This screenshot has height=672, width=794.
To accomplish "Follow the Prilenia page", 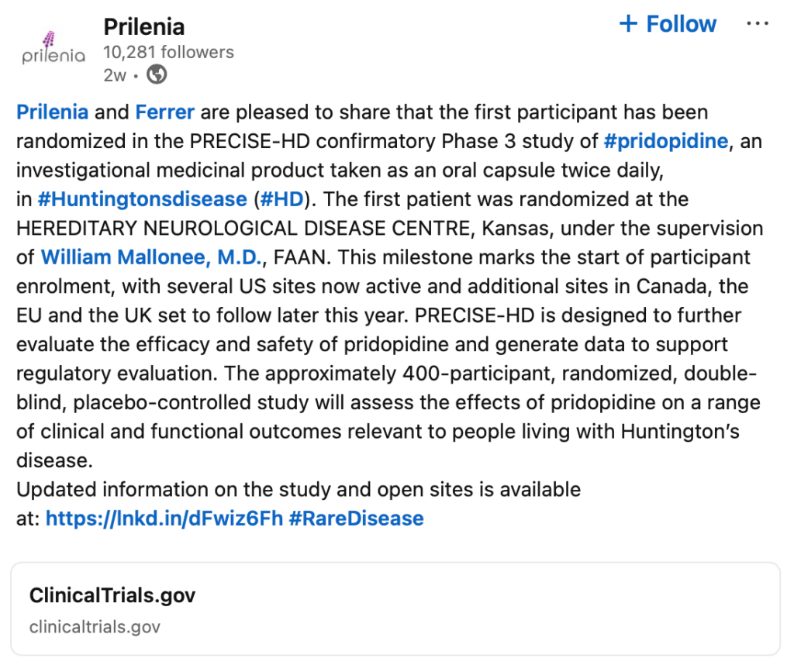I will click(x=668, y=24).
